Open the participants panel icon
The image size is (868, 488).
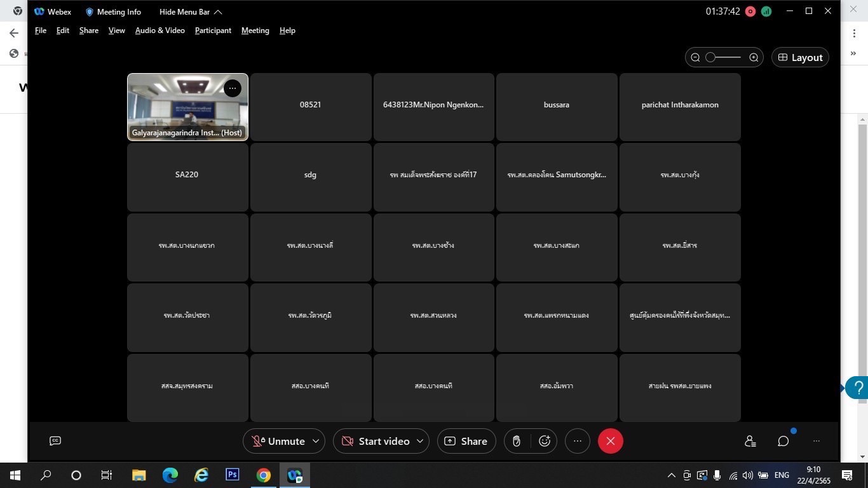tap(750, 441)
